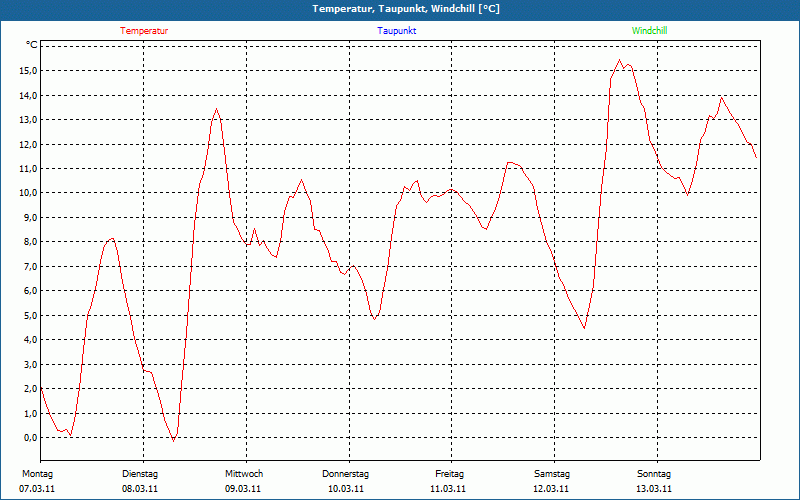This screenshot has width=800, height=500.
Task: Click the 09.03.11 date label
Action: (243, 489)
